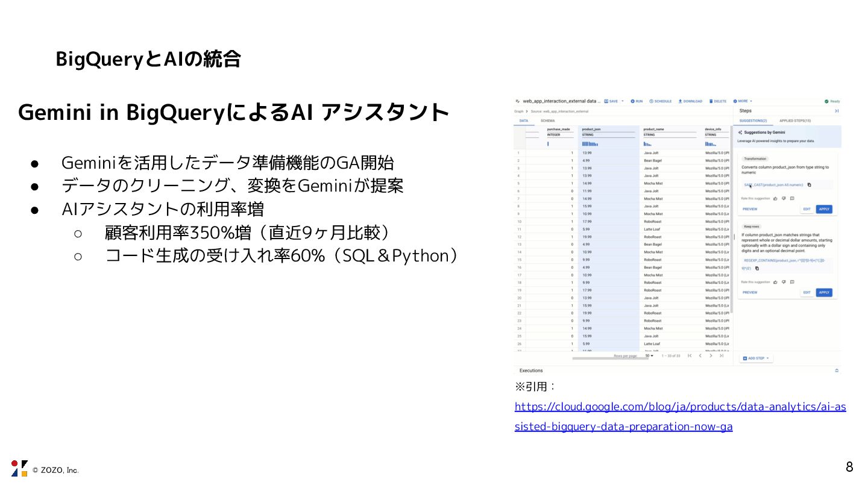The width and height of the screenshot is (868, 488).
Task: Go to the first page of results
Action: click(x=690, y=355)
